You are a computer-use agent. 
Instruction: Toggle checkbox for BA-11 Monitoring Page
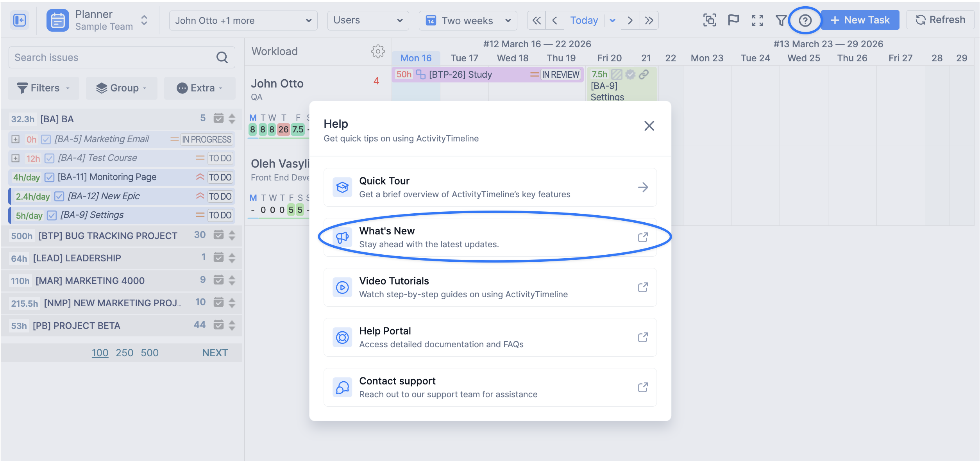pos(50,177)
